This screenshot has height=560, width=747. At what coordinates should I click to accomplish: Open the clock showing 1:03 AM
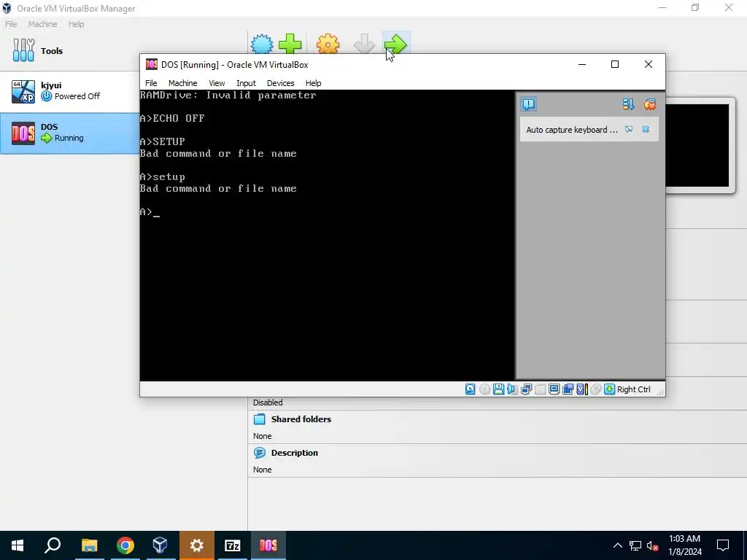pyautogui.click(x=684, y=545)
